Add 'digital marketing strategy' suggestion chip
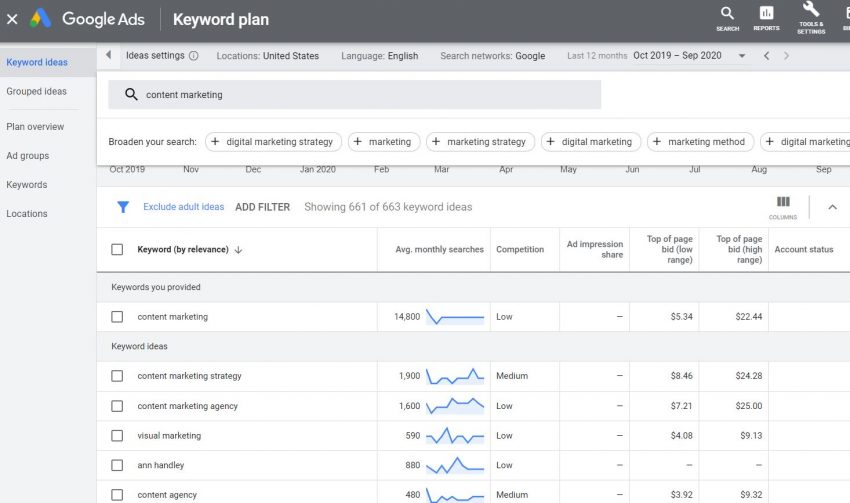Image resolution: width=850 pixels, height=503 pixels. (x=273, y=142)
